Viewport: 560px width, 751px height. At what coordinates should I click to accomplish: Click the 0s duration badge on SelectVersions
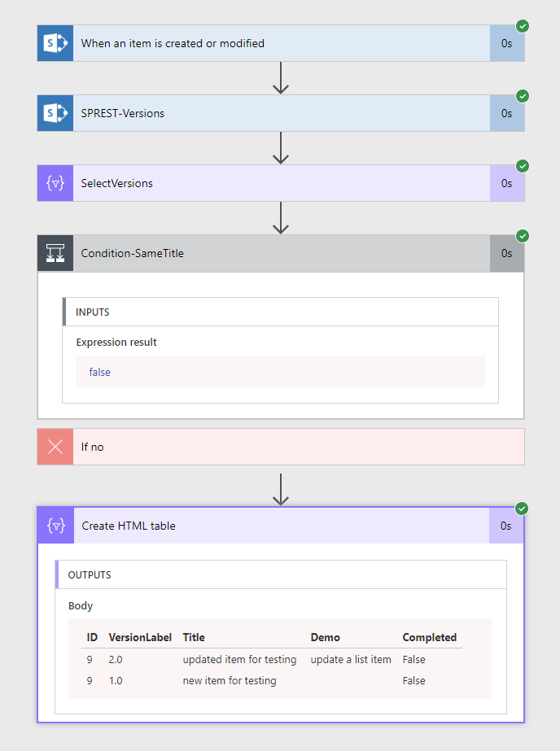point(506,183)
